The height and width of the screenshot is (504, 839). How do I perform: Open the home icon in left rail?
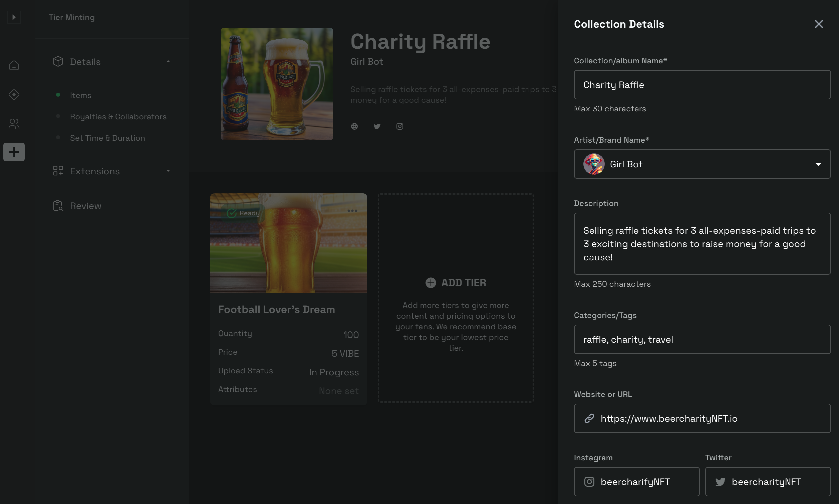(x=14, y=65)
